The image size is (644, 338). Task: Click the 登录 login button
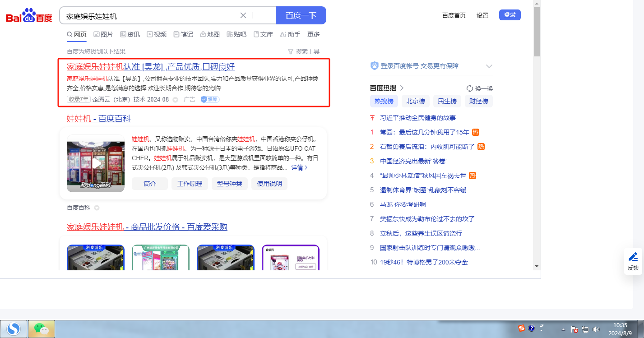click(510, 15)
